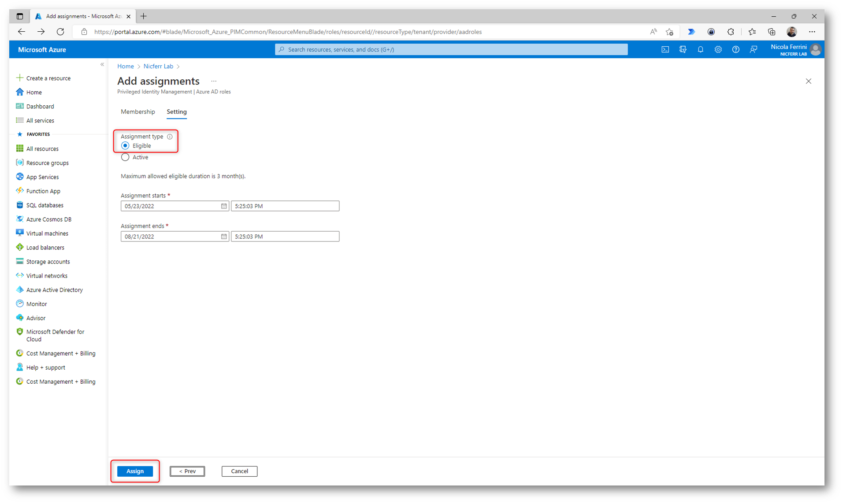Click the Microsoft Azure portal logo text
The image size is (843, 504).
tap(42, 49)
